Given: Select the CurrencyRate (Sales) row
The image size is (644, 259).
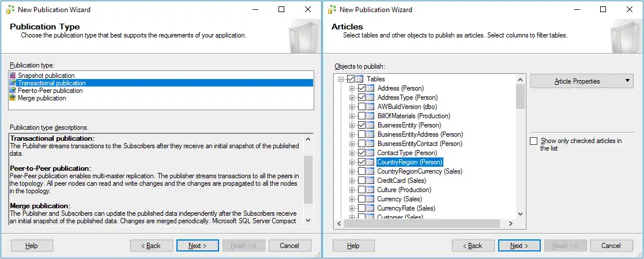Looking at the screenshot, I should (x=406, y=208).
